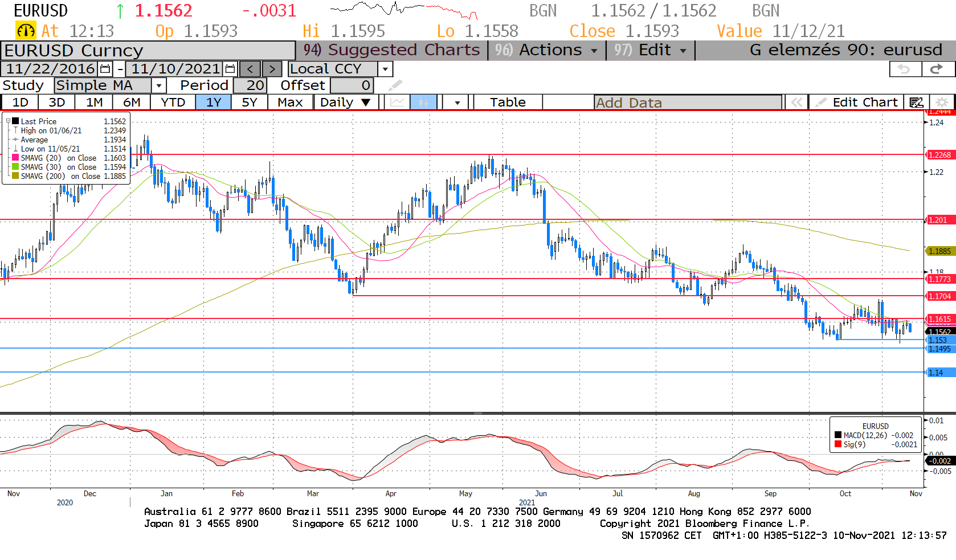Open the end date calendar picker
Screen dimensions: 956x560
230,69
